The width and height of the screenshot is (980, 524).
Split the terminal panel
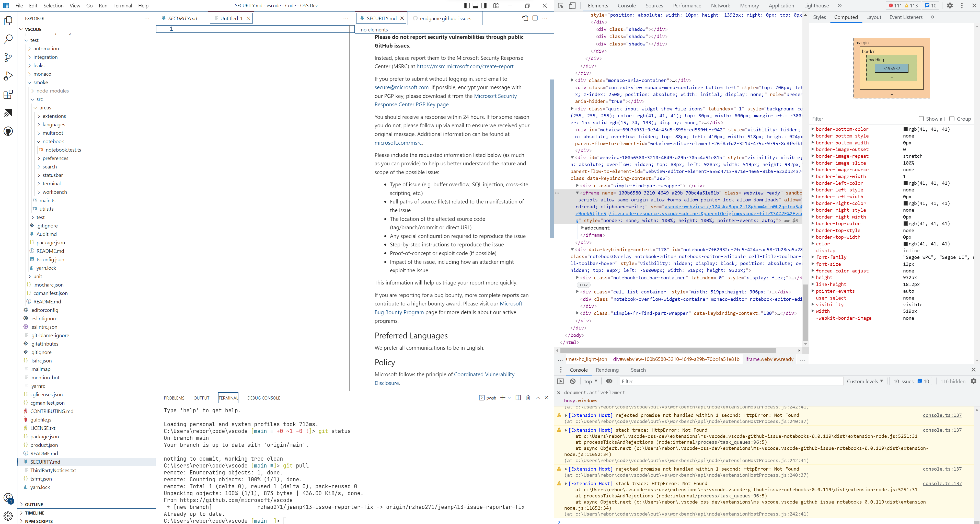coord(518,398)
